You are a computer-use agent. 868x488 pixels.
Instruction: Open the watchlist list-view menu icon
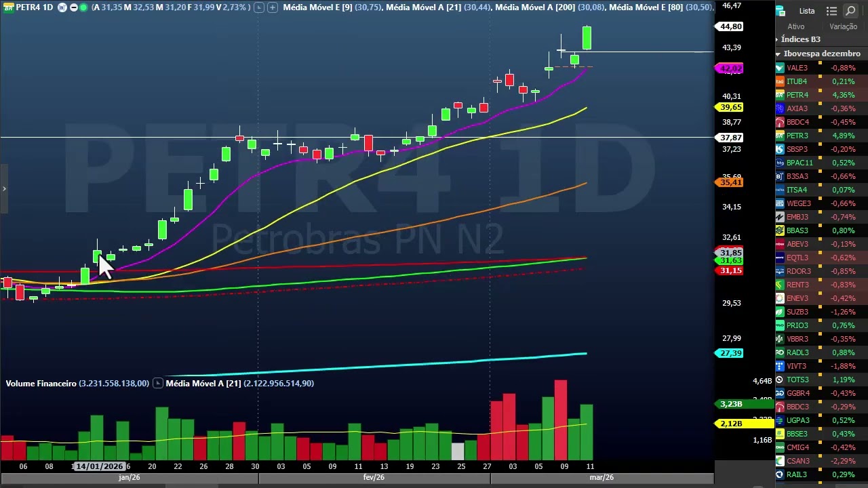click(832, 11)
